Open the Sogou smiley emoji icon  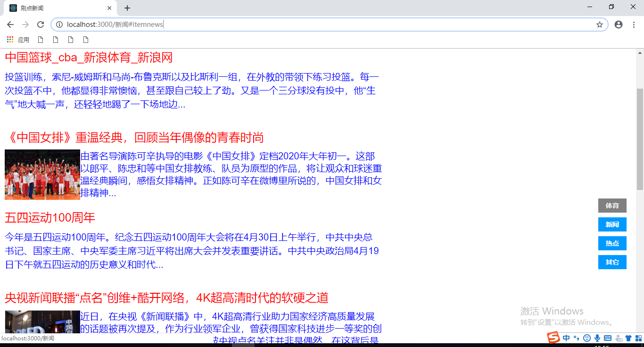587,338
